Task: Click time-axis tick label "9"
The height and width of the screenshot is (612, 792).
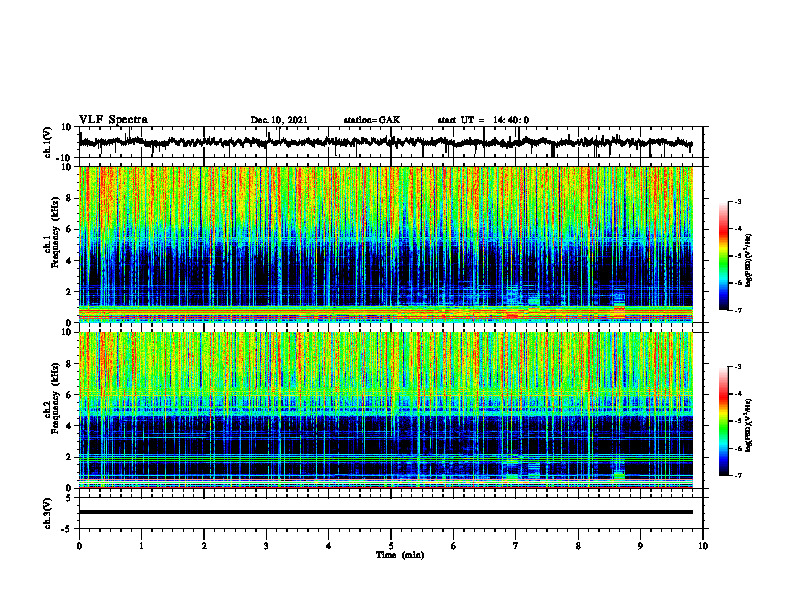Action: pos(640,546)
